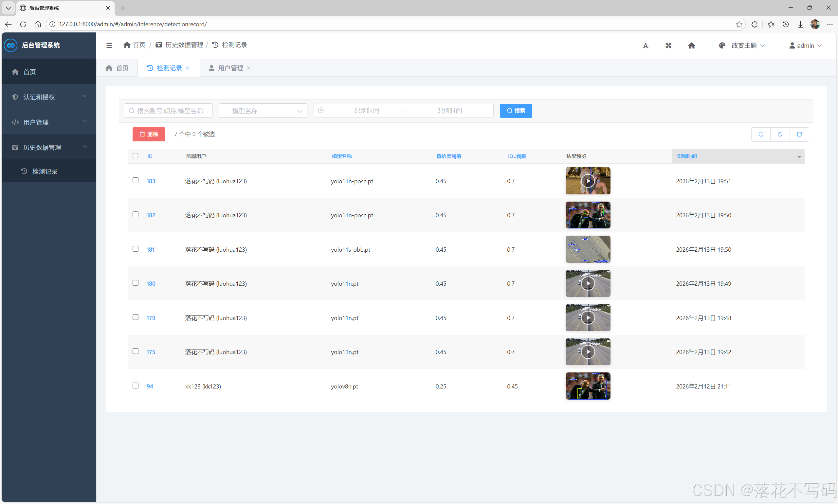Play the video preview for record 180
Image resolution: width=838 pixels, height=504 pixels.
tap(588, 284)
